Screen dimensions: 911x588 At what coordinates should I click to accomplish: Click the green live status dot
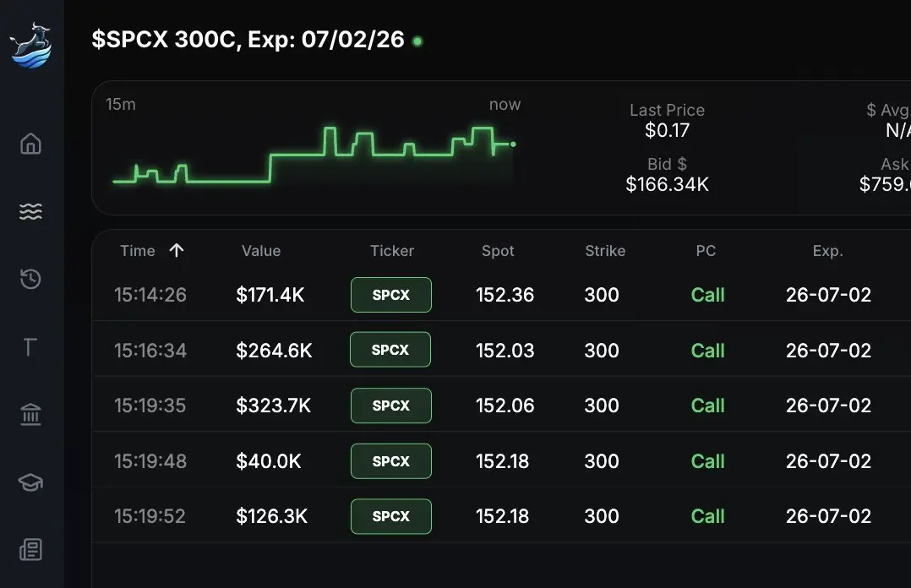(417, 41)
